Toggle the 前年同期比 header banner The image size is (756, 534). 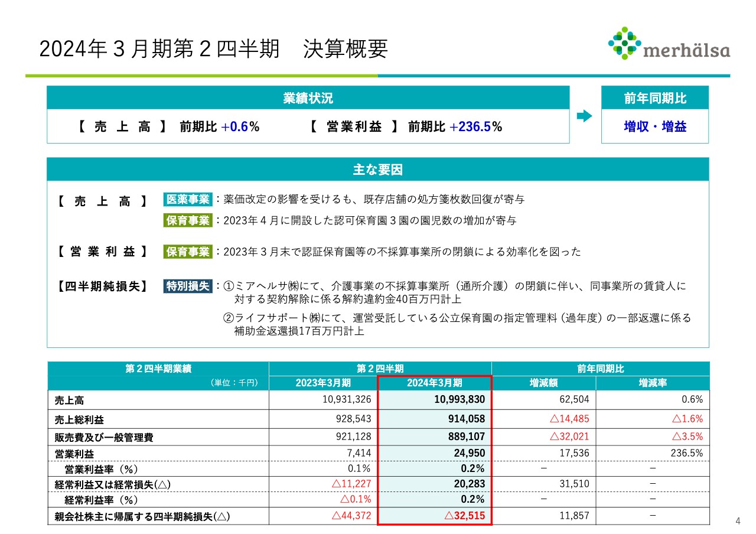point(654,97)
